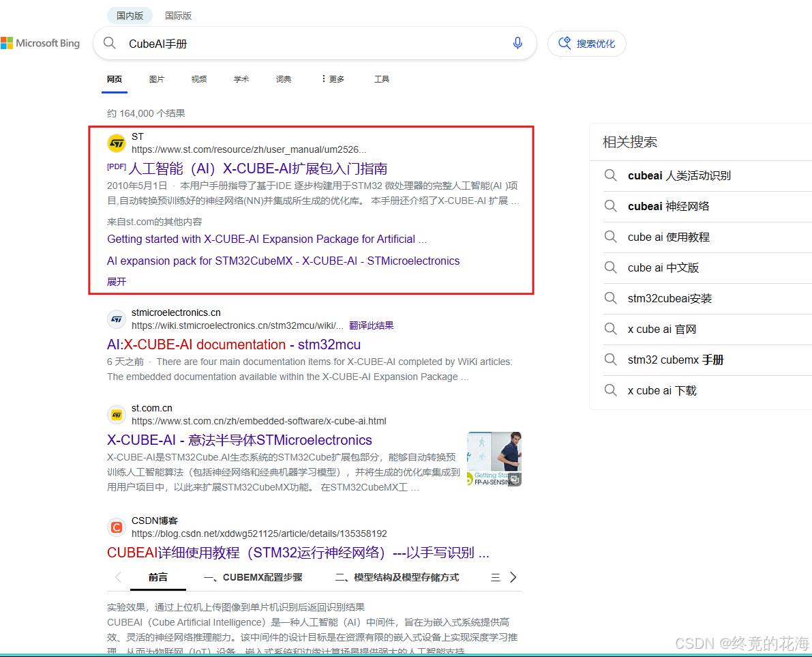The height and width of the screenshot is (657, 812).
Task: Search related: x cube ai 下载
Action: 662,390
